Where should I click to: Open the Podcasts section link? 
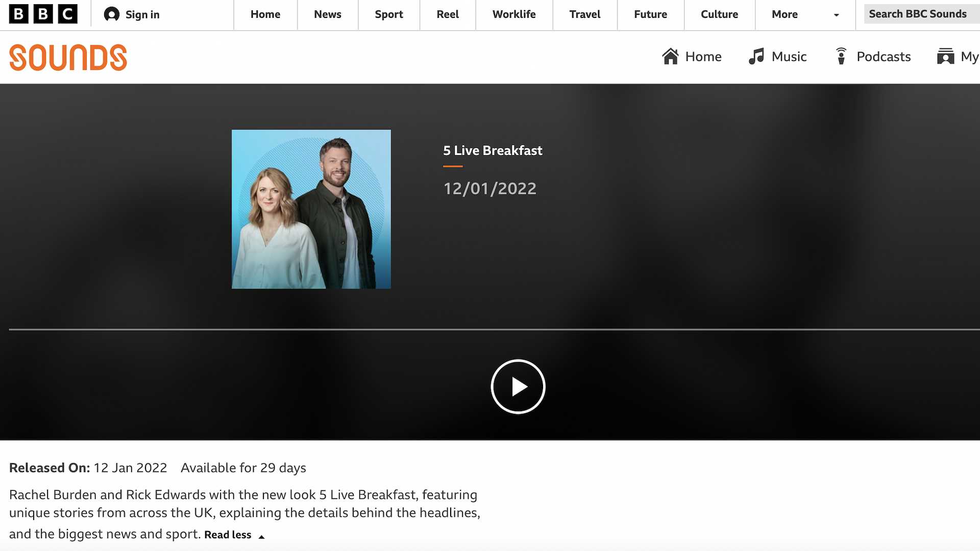pos(873,56)
